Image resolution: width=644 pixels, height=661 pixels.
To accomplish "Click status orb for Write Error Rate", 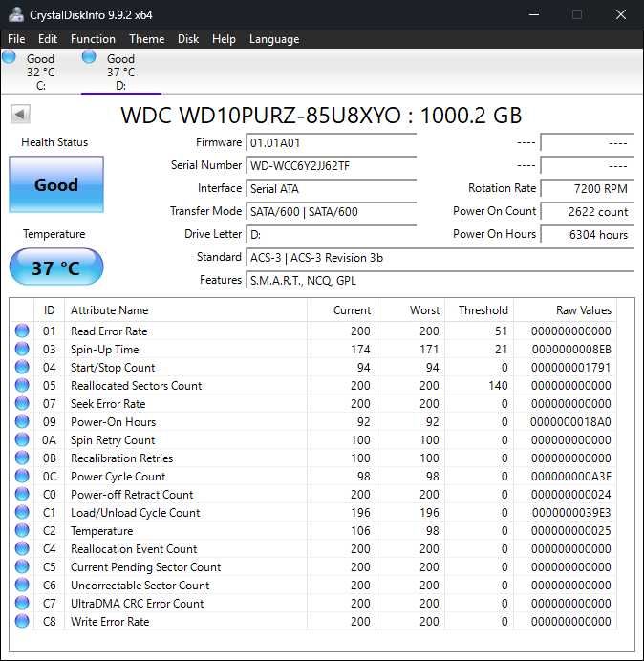I will 22,621.
